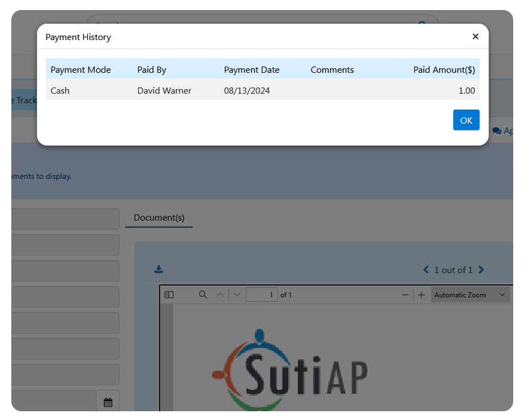Download the document using the download icon
Viewport: 527px width, 420px height.
[159, 270]
